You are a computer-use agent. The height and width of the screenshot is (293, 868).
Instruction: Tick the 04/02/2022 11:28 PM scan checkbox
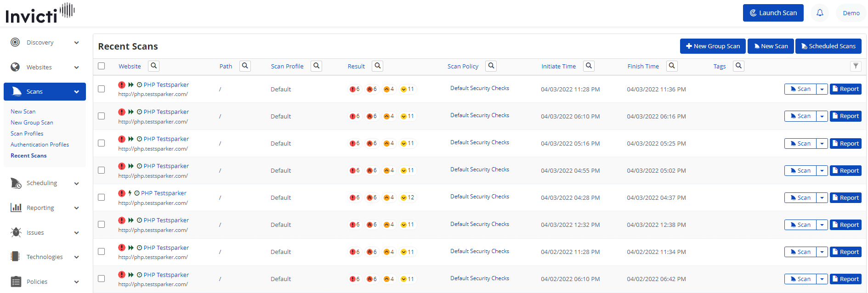pos(102,251)
